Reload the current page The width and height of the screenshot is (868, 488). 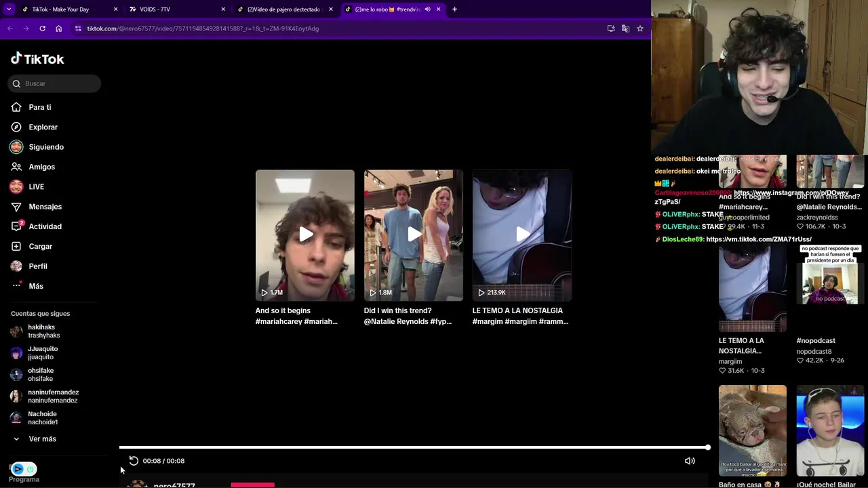[42, 28]
